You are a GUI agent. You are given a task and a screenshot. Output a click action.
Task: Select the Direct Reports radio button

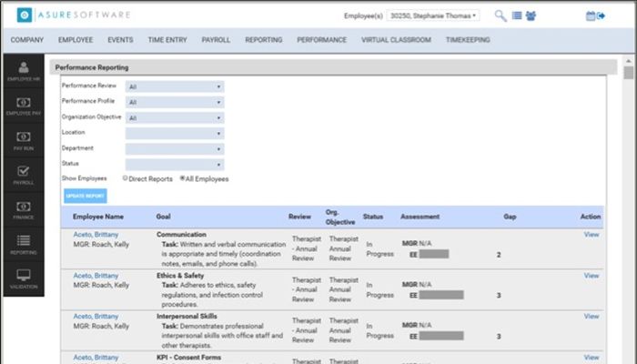click(x=126, y=178)
